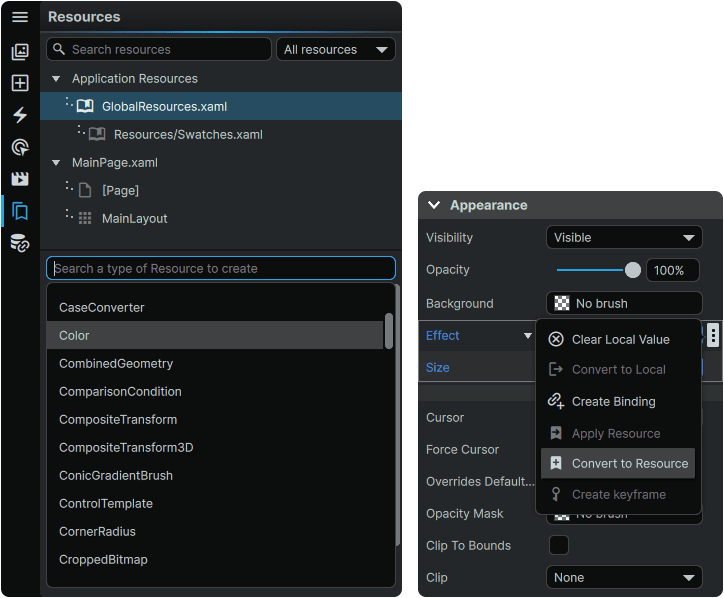Viewport: 724px width, 598px height.
Task: Expand the Effect property arrow
Action: pyautogui.click(x=528, y=336)
